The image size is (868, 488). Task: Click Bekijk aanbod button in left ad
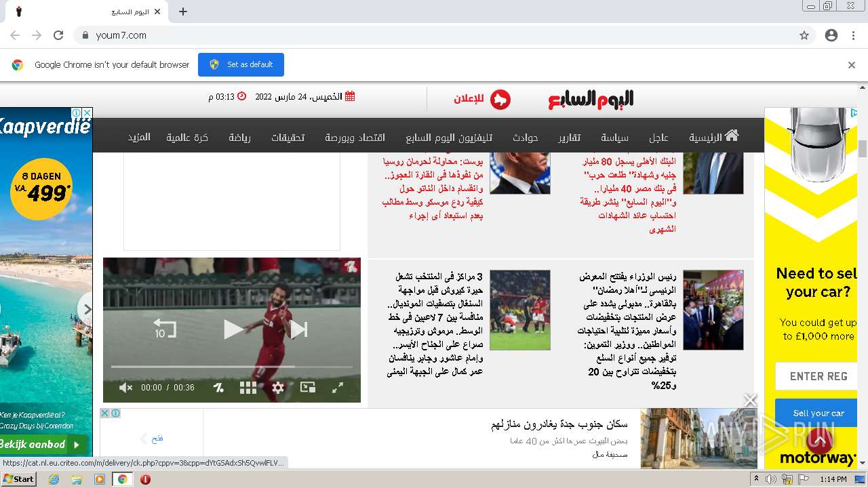tap(43, 445)
